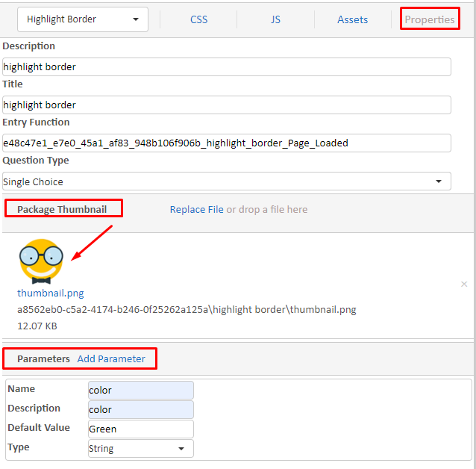Expand the Question Type dropdown
The image size is (476, 469).
[227, 181]
